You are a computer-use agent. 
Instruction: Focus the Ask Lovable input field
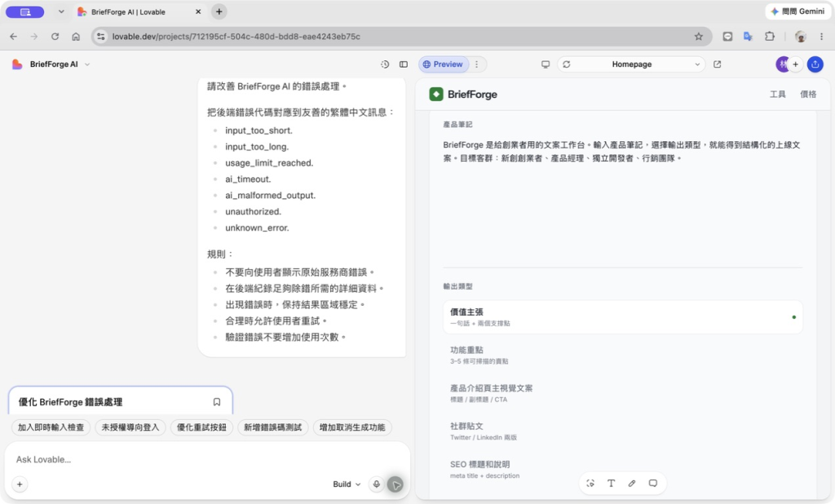coord(206,459)
